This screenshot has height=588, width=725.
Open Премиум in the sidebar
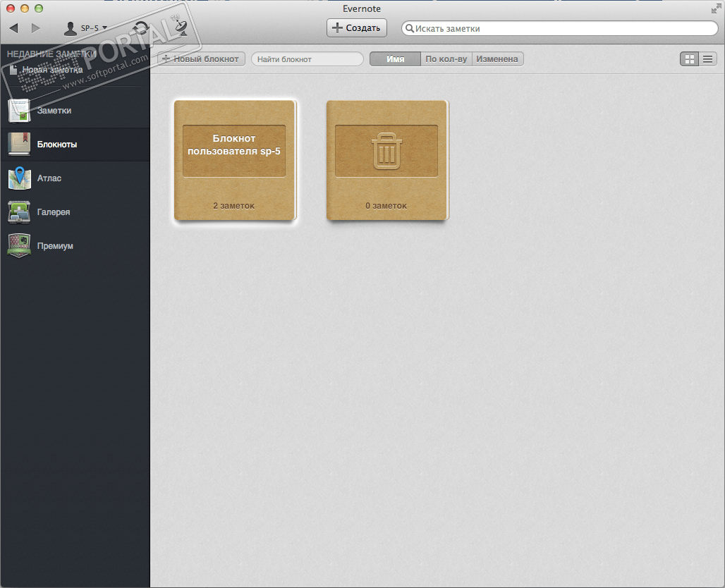click(75, 245)
